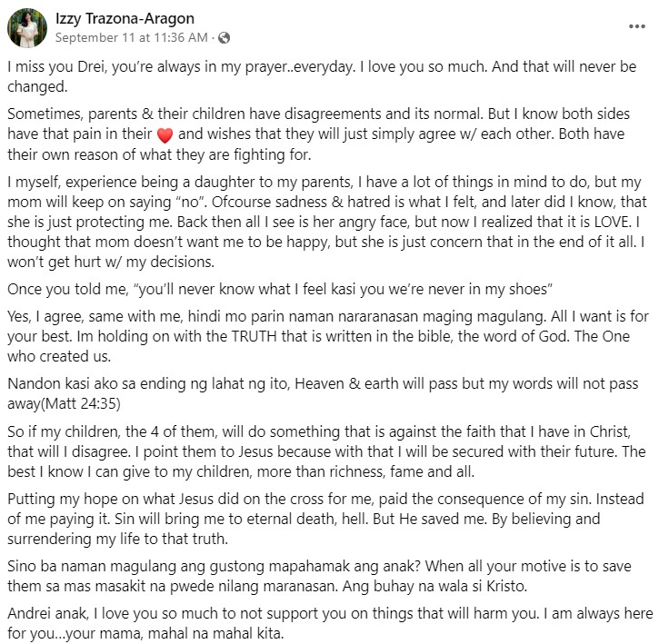Click the paragraph starting "So if my children"
Image resolution: width=669 pixels, height=644 pixels.
(326, 451)
